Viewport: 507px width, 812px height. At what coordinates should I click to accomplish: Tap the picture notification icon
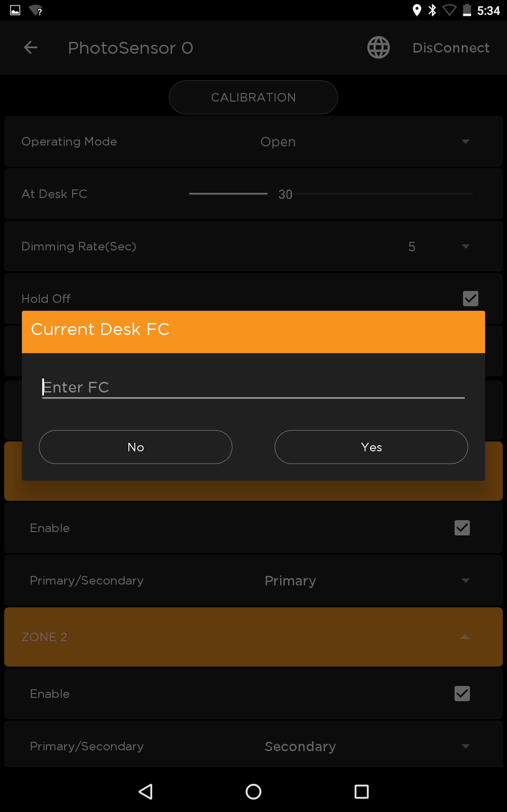coord(15,10)
